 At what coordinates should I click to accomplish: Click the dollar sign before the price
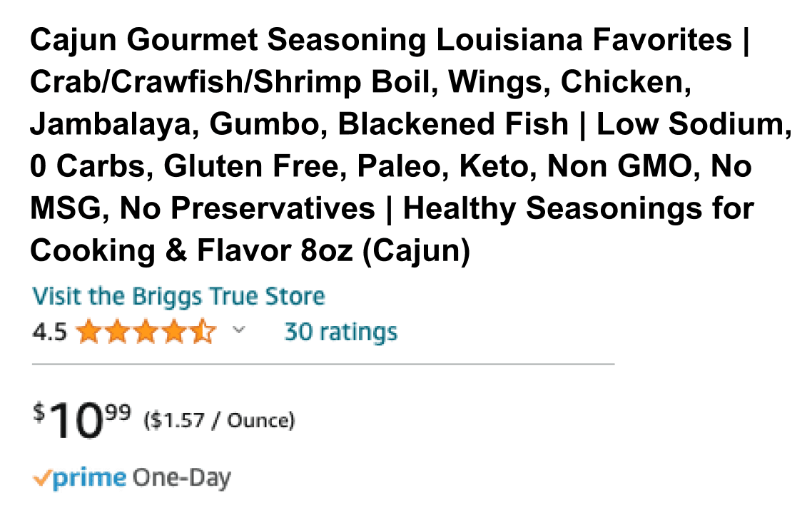(39, 412)
